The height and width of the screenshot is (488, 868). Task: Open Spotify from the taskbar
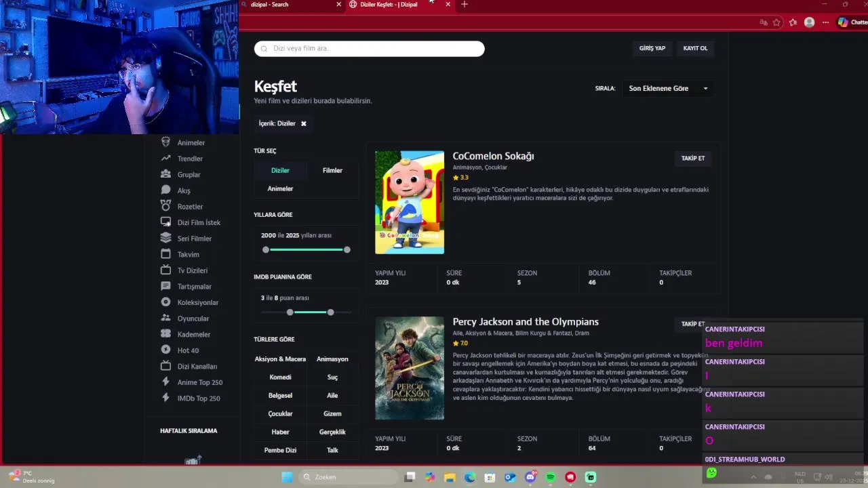click(x=551, y=477)
